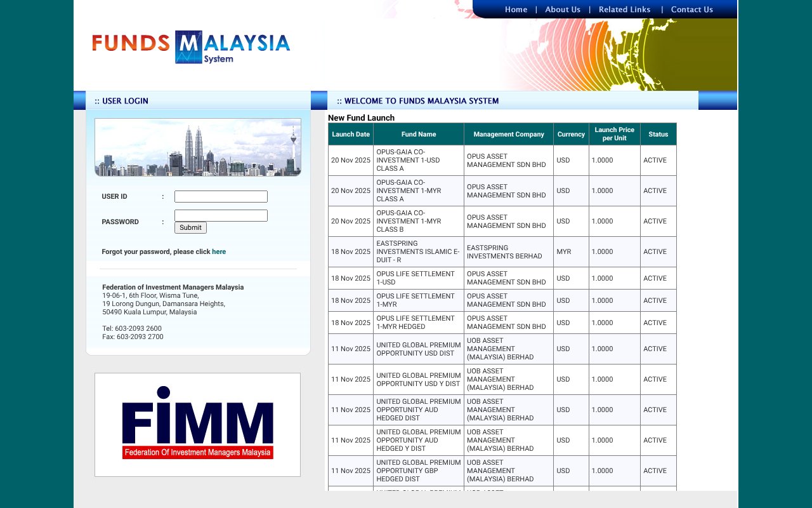812x508 pixels.
Task: Click the Status column header
Action: coord(658,134)
